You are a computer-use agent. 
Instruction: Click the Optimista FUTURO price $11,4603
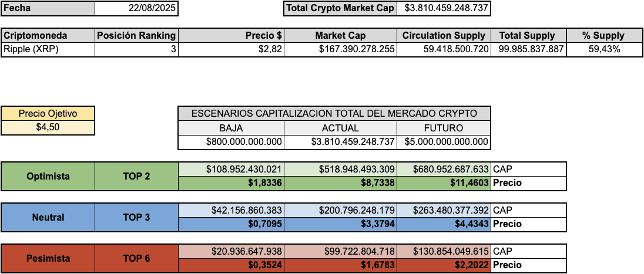444,183
